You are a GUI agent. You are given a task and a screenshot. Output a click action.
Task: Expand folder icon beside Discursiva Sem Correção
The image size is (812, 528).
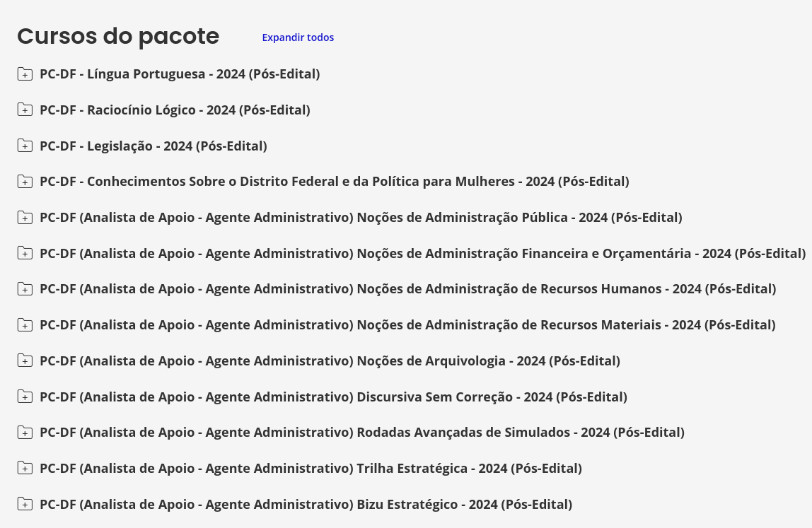pos(25,397)
